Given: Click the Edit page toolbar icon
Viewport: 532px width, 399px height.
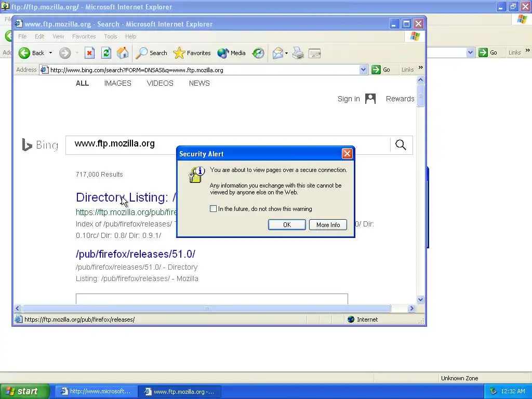Looking at the screenshot, I should [314, 54].
